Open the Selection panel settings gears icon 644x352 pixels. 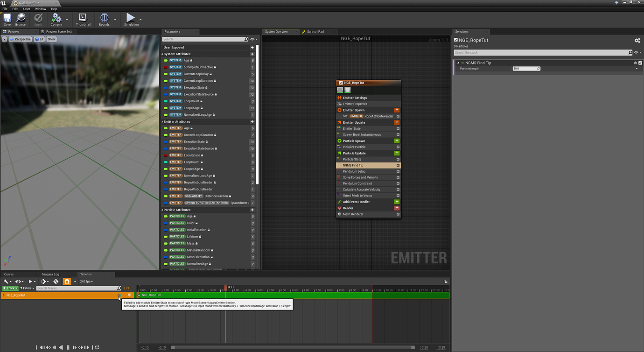pyautogui.click(x=637, y=41)
